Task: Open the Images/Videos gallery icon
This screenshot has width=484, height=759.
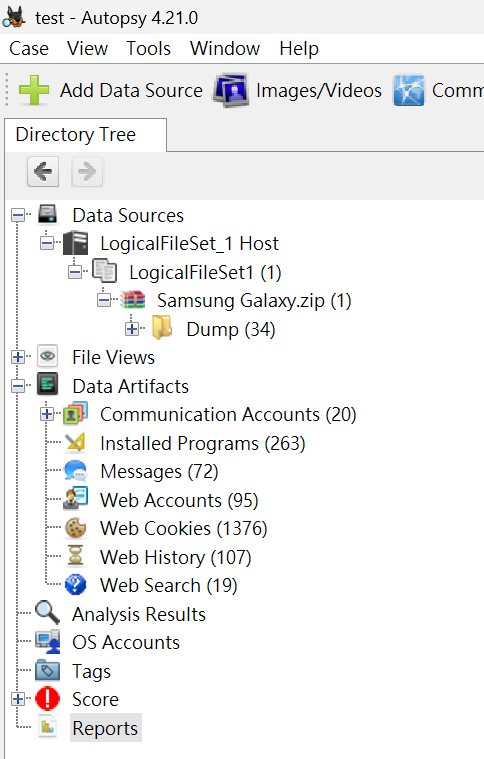Action: (x=231, y=90)
